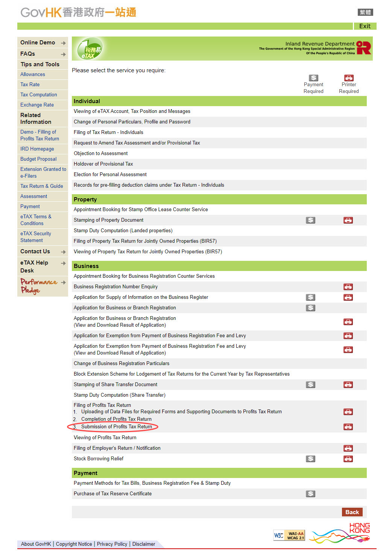Open Extension Granted to e-Filers link
Screen dimensions: 392x551
click(x=43, y=173)
